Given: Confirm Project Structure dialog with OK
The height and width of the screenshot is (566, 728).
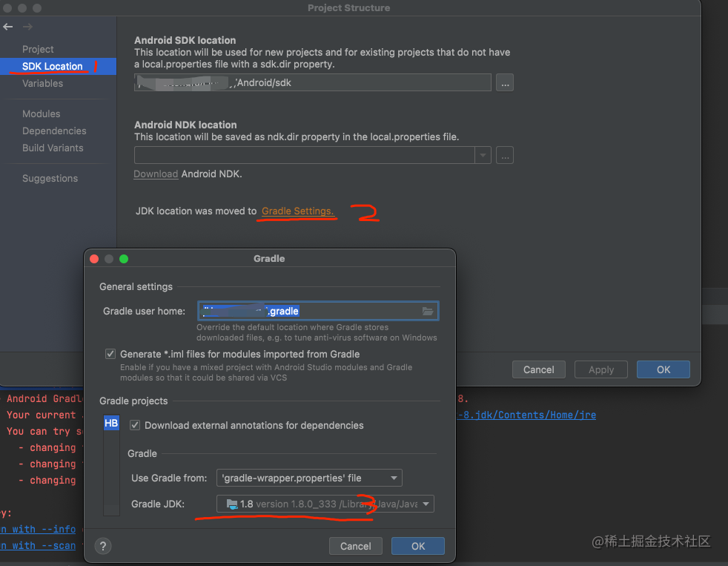Looking at the screenshot, I should (x=664, y=370).
